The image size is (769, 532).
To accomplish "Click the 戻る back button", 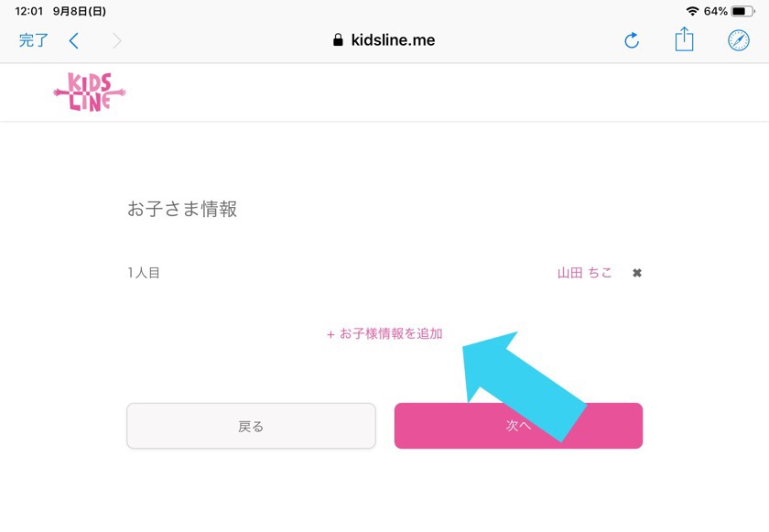I will (251, 426).
